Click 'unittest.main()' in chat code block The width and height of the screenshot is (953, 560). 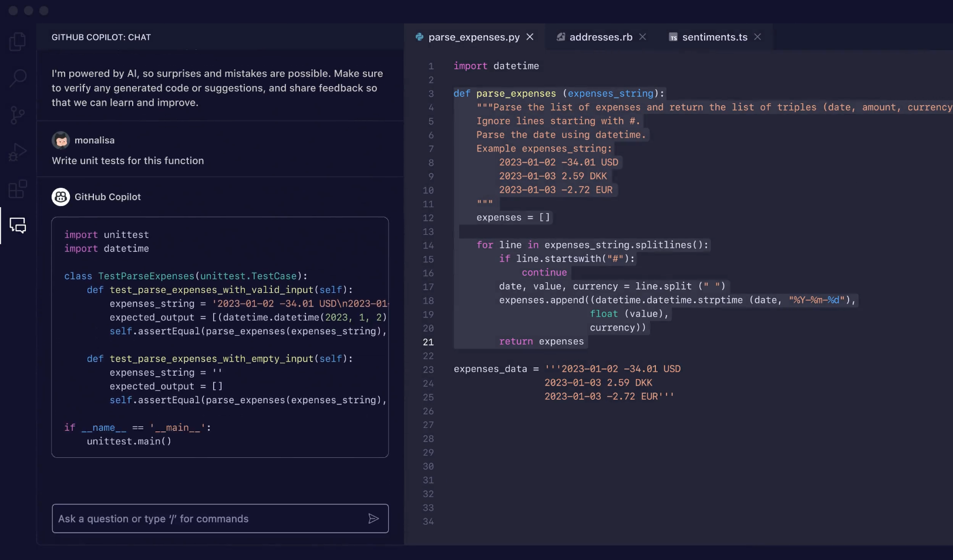129,441
